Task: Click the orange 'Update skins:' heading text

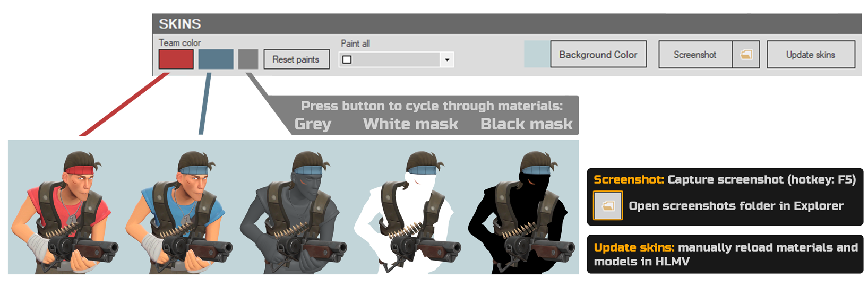Action: coord(634,247)
